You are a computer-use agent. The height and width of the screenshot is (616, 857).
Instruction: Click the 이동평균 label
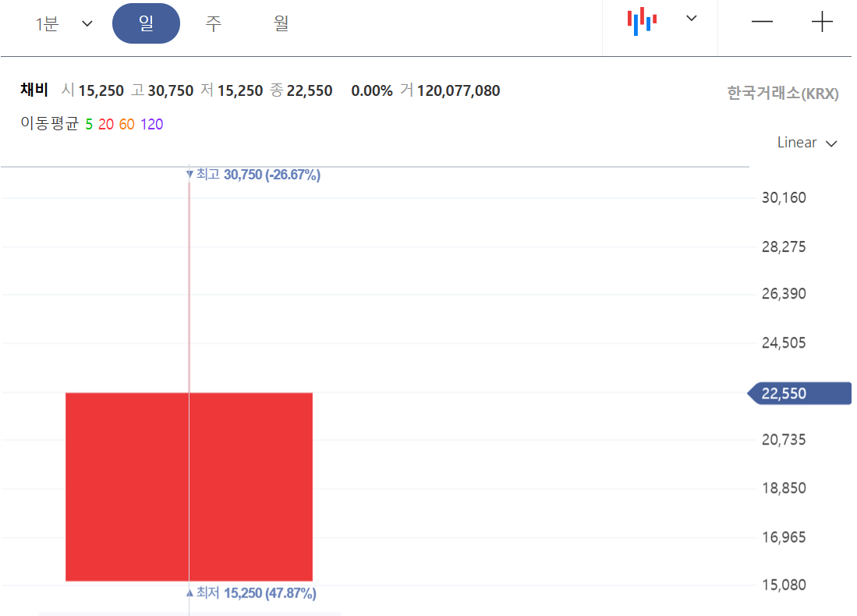pyautogui.click(x=50, y=123)
